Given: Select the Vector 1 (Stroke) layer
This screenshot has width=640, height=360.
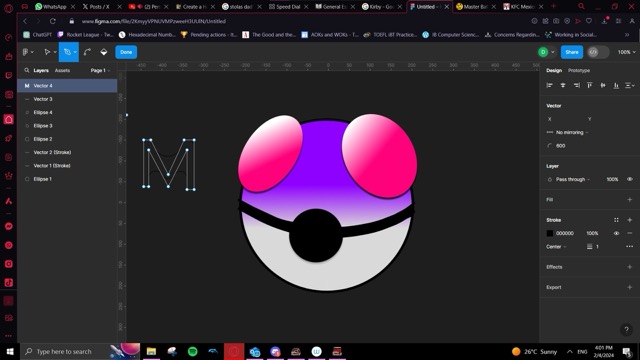Looking at the screenshot, I should coord(67,166).
